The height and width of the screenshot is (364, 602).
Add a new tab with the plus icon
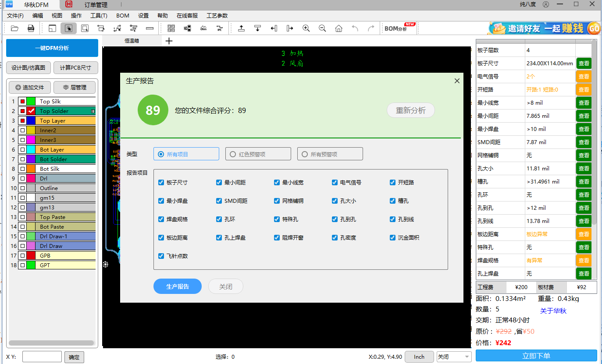169,41
